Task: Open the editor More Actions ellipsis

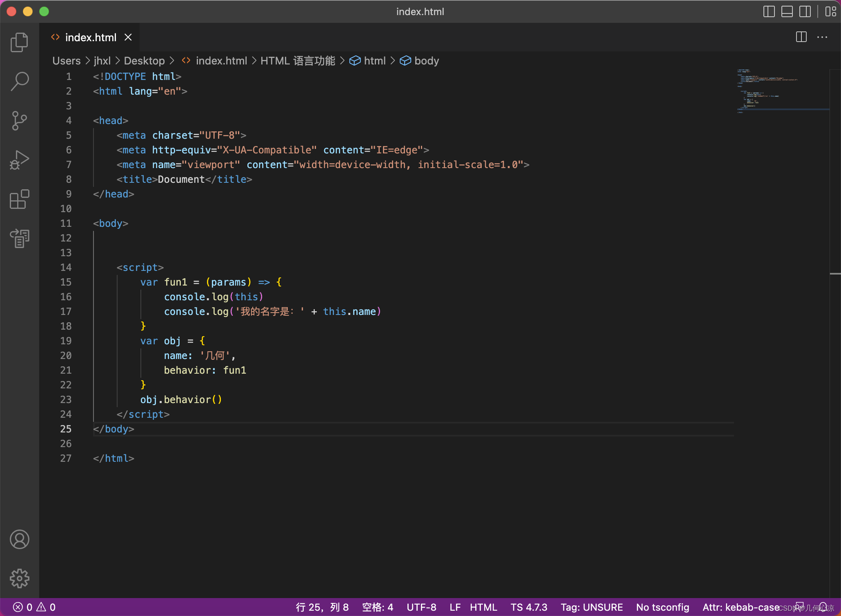Action: (x=822, y=37)
